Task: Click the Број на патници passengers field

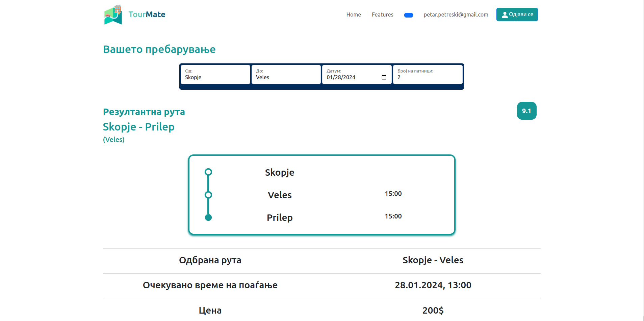Action: (428, 77)
